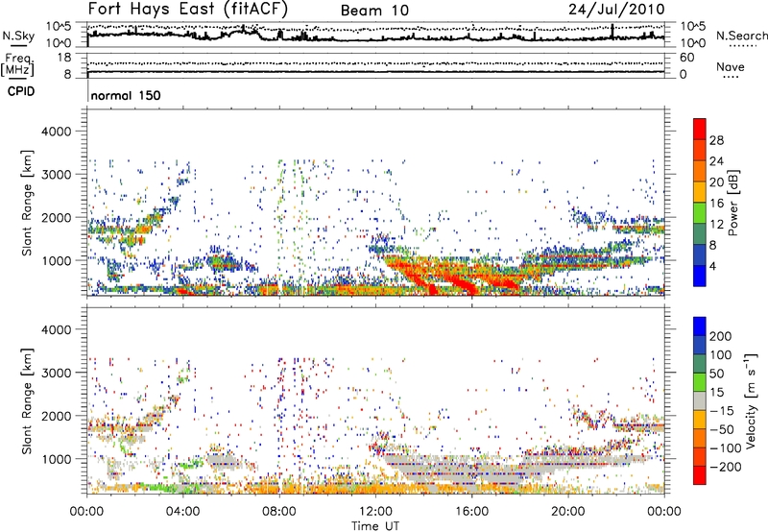Click the 'N.Sky' legend label
This screenshot has height=532, width=768.
coord(18,36)
